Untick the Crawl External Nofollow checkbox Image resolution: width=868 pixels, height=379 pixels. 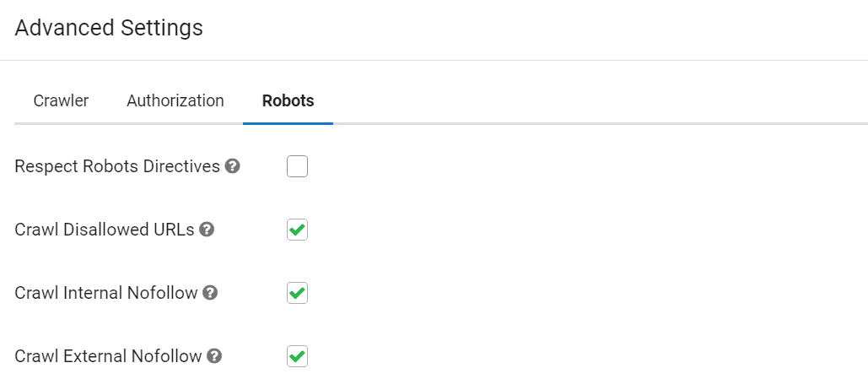click(x=297, y=355)
